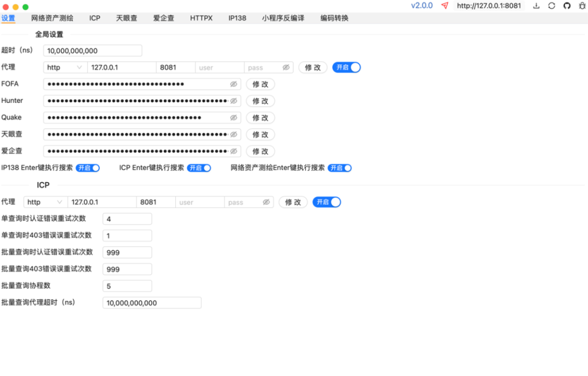Show the Hunter key using its eye icon
The width and height of the screenshot is (588, 376).
tap(234, 101)
